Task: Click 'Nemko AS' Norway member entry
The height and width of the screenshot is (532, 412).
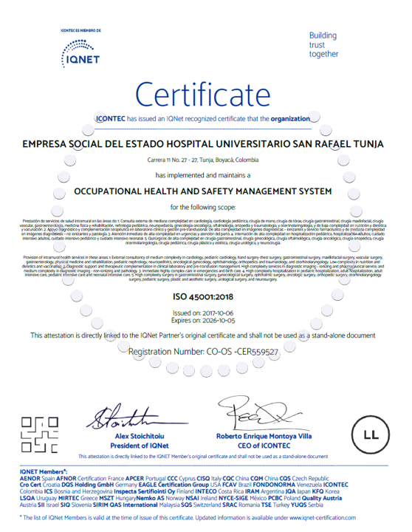Action: click(160, 498)
